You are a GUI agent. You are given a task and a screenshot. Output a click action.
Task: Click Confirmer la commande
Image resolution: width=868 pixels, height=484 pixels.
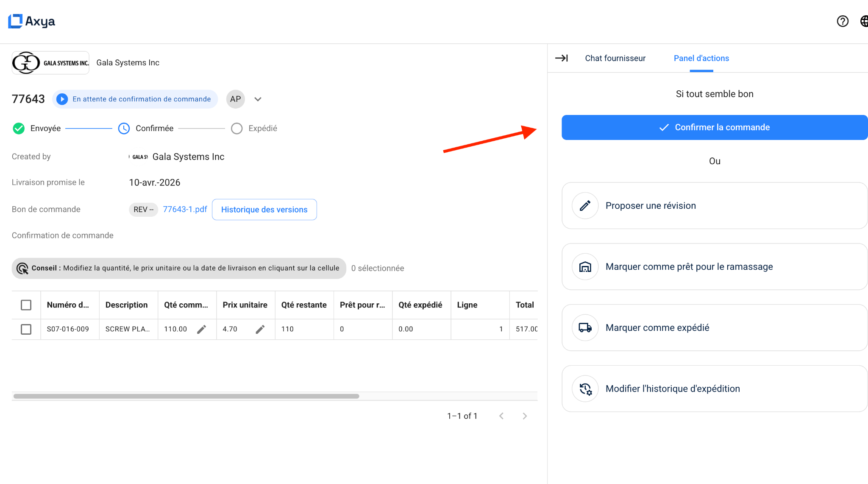(715, 127)
